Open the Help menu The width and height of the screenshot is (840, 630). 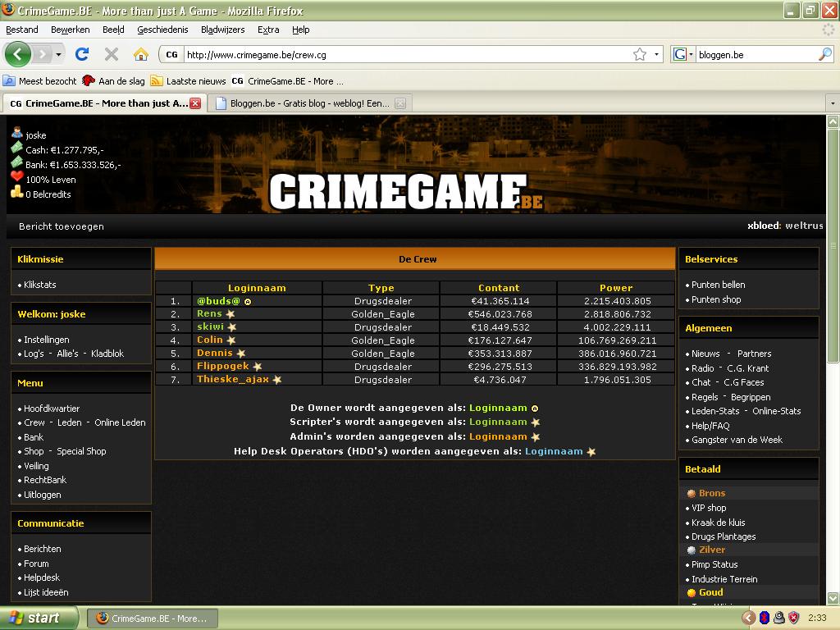300,30
